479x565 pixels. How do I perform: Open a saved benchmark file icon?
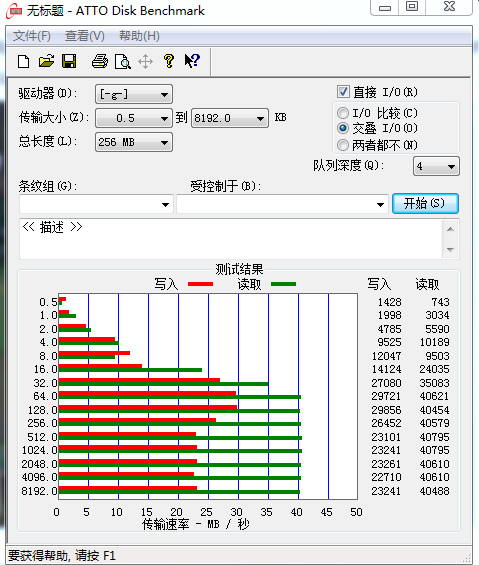pyautogui.click(x=46, y=61)
